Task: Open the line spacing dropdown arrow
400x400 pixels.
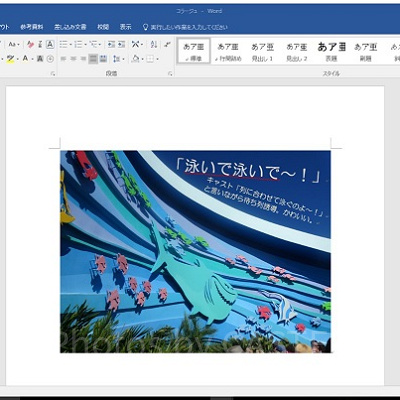Action: coord(123,59)
